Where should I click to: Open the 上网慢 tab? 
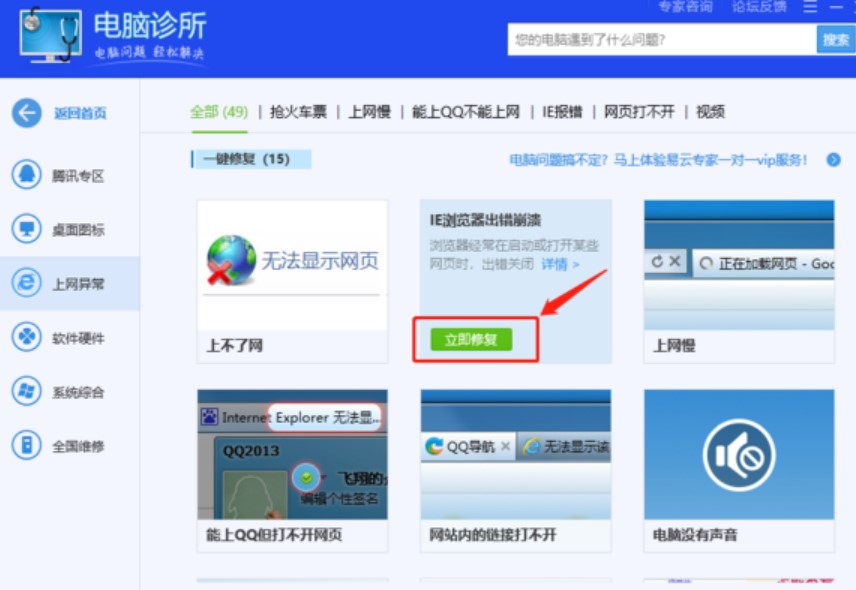[x=370, y=112]
